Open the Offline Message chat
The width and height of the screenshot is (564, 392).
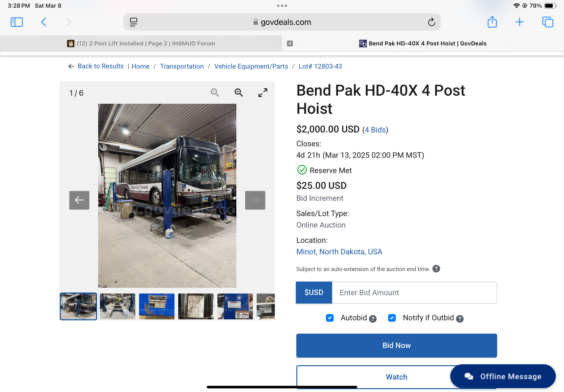pyautogui.click(x=503, y=376)
